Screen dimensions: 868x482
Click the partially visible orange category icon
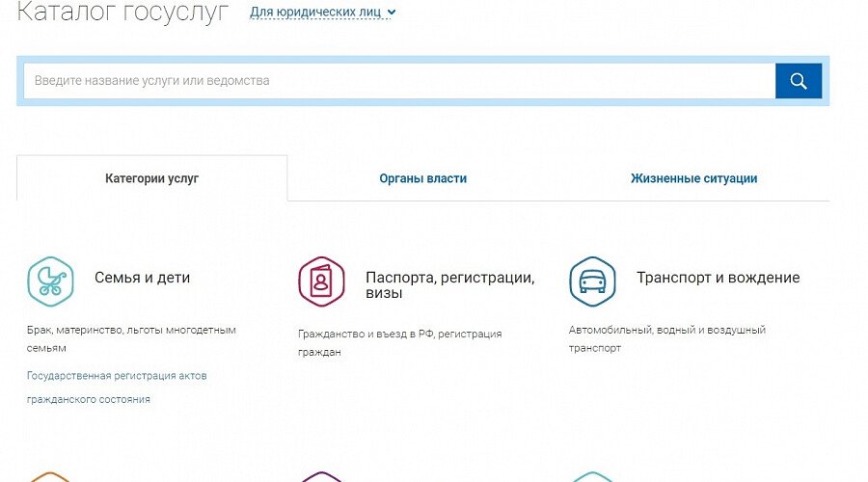pyautogui.click(x=50, y=476)
